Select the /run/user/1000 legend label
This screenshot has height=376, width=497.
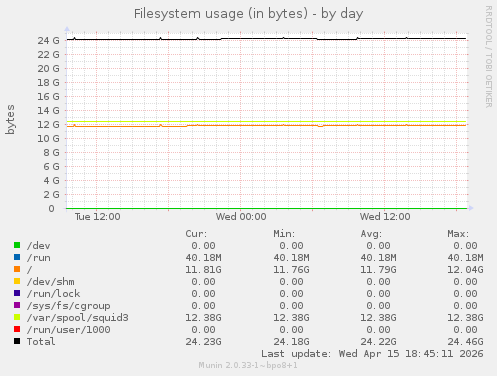click(x=69, y=330)
